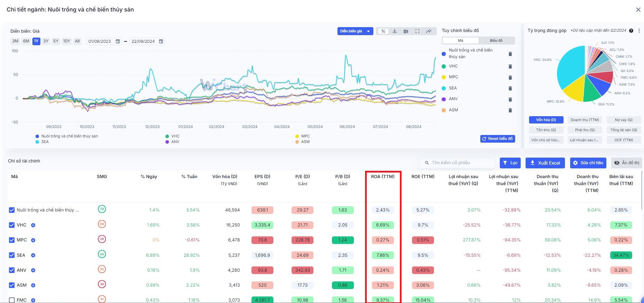This screenshot has height=303, width=644.
Task: Open the pie chart options menu
Action: tap(639, 31)
